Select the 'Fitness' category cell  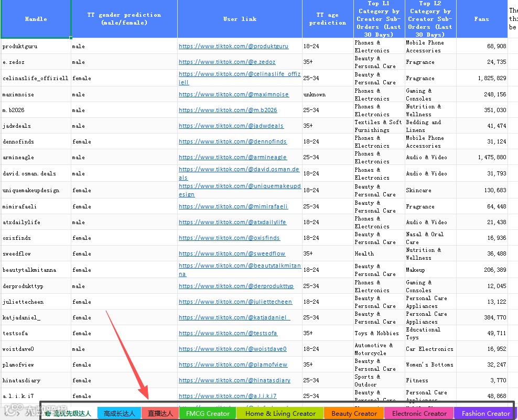430,380
